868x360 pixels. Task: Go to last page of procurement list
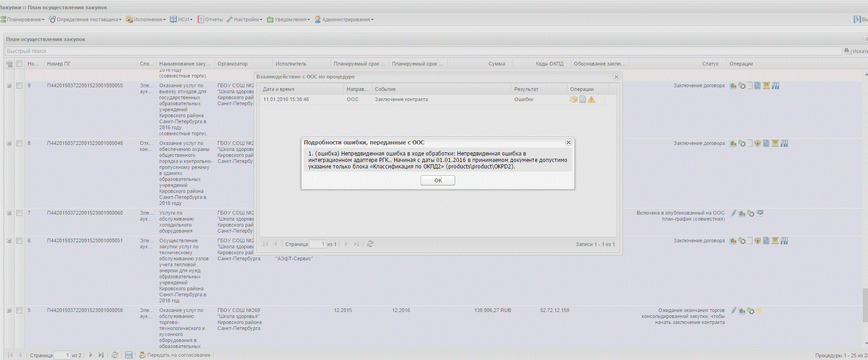pos(101,355)
